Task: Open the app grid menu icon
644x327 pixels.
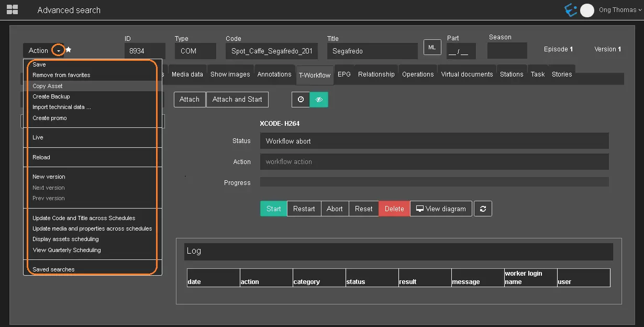Action: [x=12, y=9]
